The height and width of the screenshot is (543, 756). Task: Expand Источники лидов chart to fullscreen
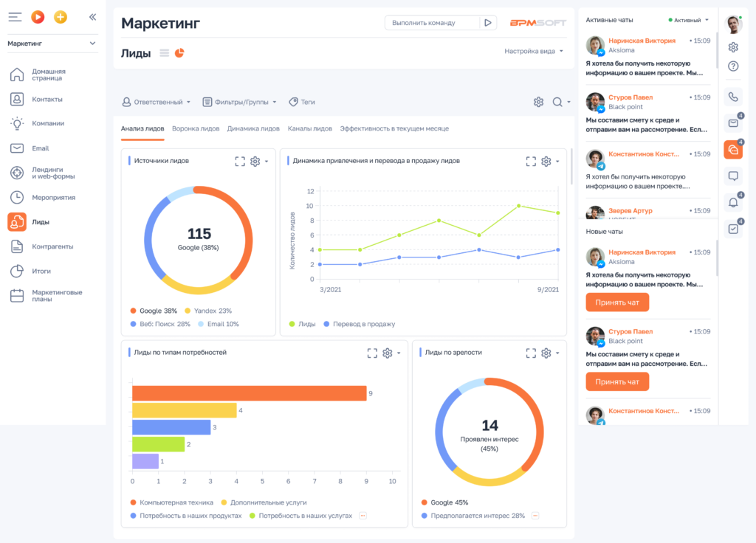[240, 162]
